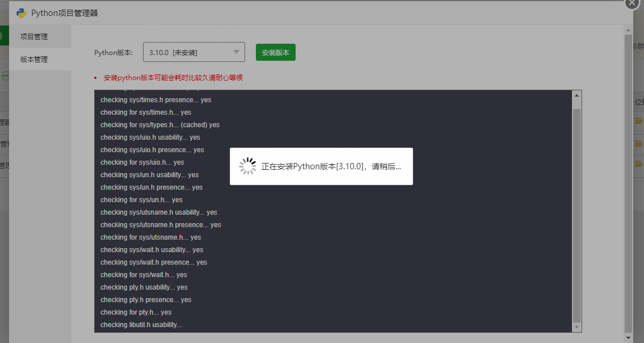Click line "checking sys/wait.h presence... yes"
Viewport: 644px width, 343px height.
[154, 262]
